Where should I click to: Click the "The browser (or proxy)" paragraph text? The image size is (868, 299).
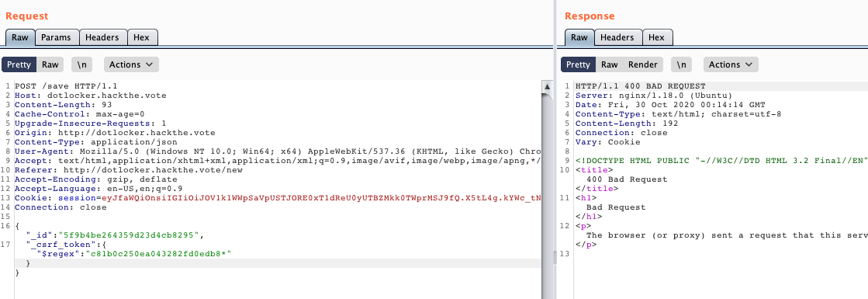(727, 235)
